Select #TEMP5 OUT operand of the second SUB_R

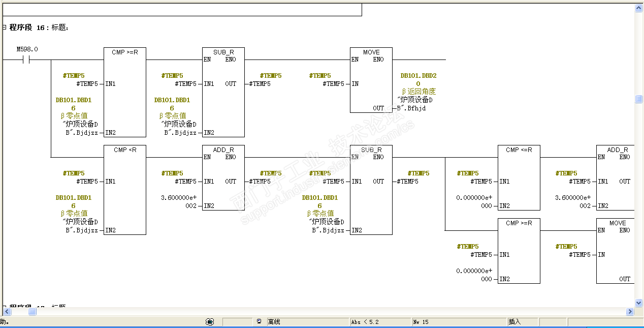coord(407,182)
